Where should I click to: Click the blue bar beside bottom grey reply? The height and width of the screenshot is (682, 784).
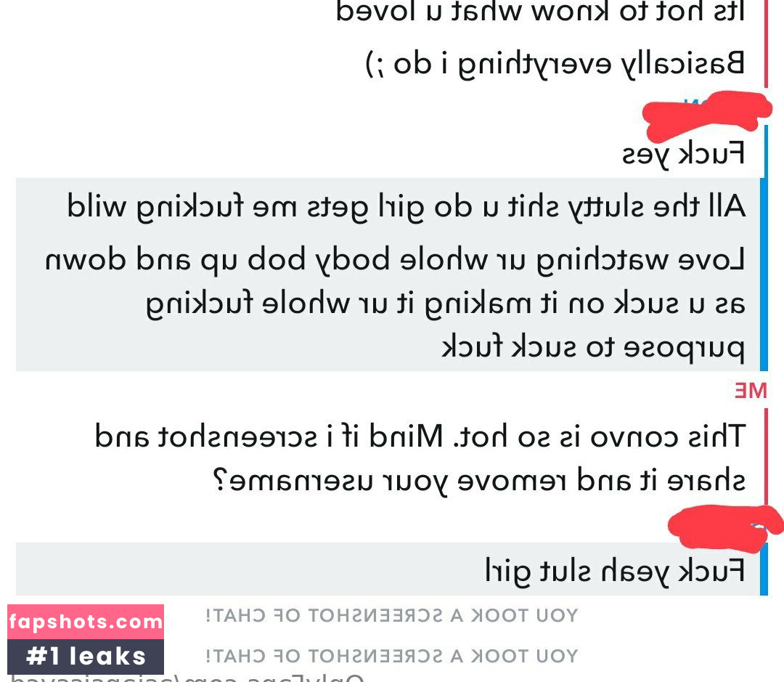(764, 569)
